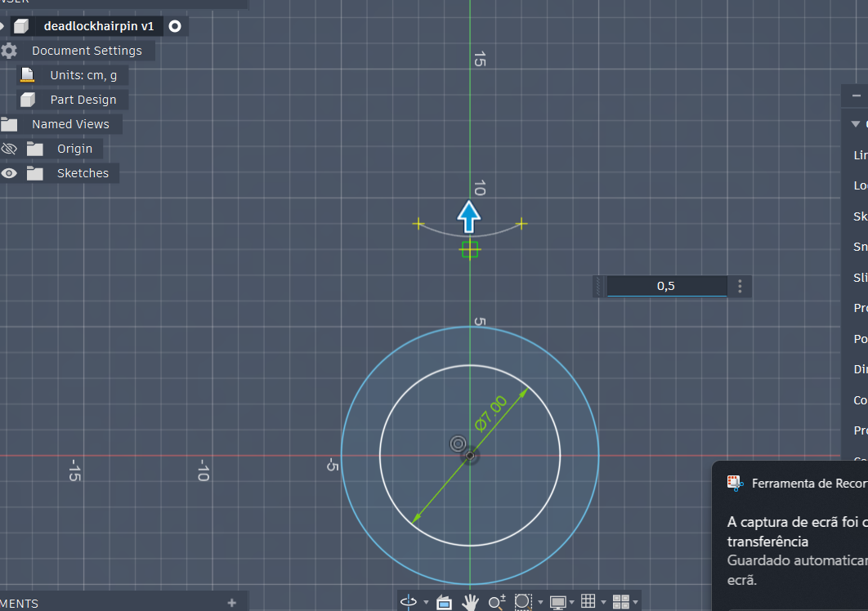This screenshot has width=868, height=611.
Task: Click the left yellow cross arc endpoint
Action: (x=418, y=224)
